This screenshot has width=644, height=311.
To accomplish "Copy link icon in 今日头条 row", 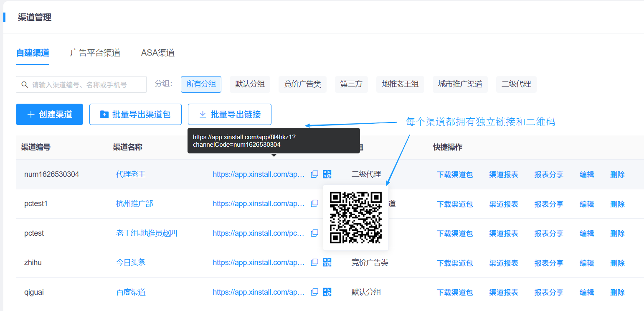I will point(314,263).
